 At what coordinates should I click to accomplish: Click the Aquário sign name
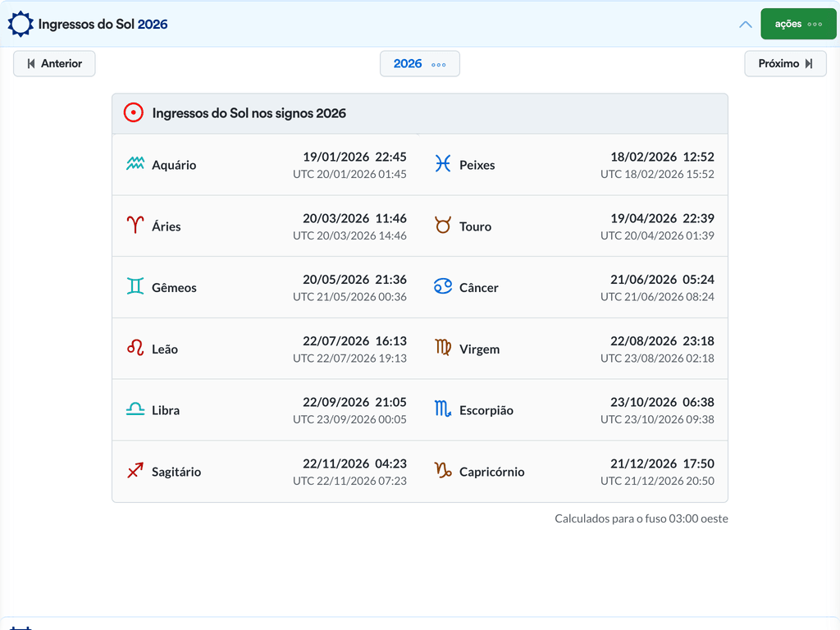(174, 165)
